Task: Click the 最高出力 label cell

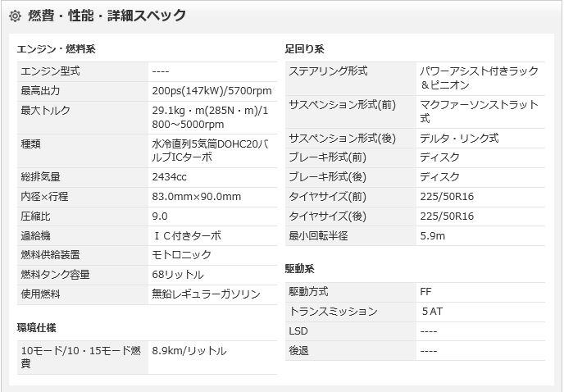Action: pos(82,91)
